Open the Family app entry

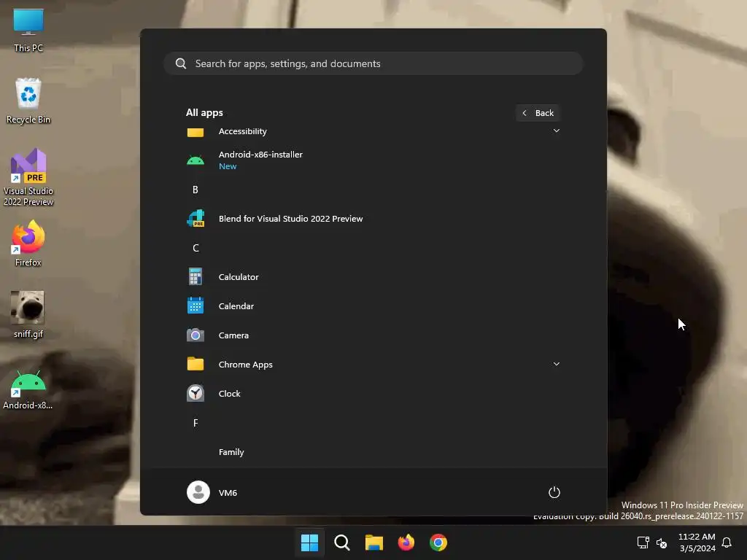(373, 452)
